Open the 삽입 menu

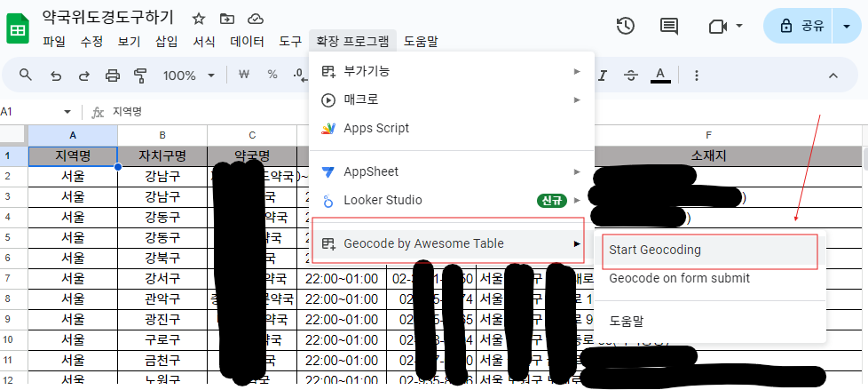click(x=167, y=41)
